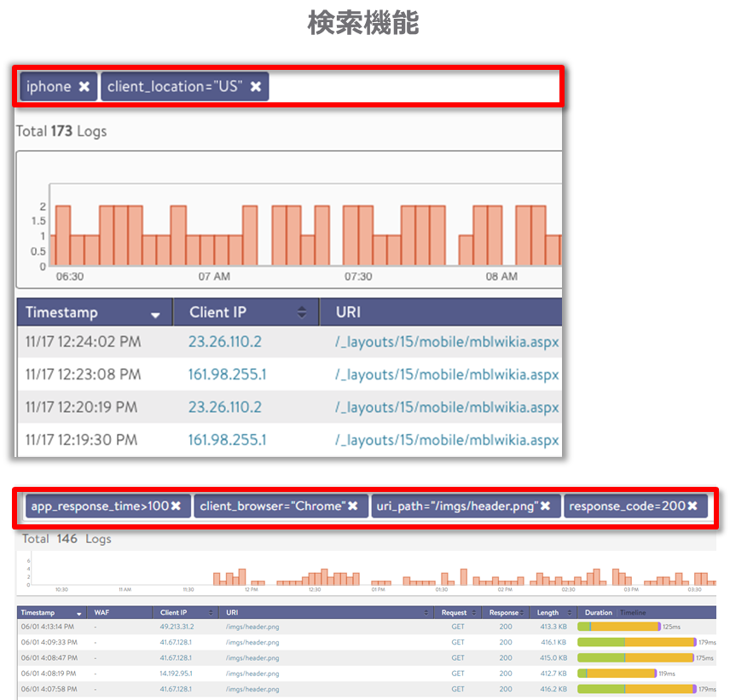The image size is (730, 700).
Task: Sort lower table by Length arrows
Action: click(570, 613)
